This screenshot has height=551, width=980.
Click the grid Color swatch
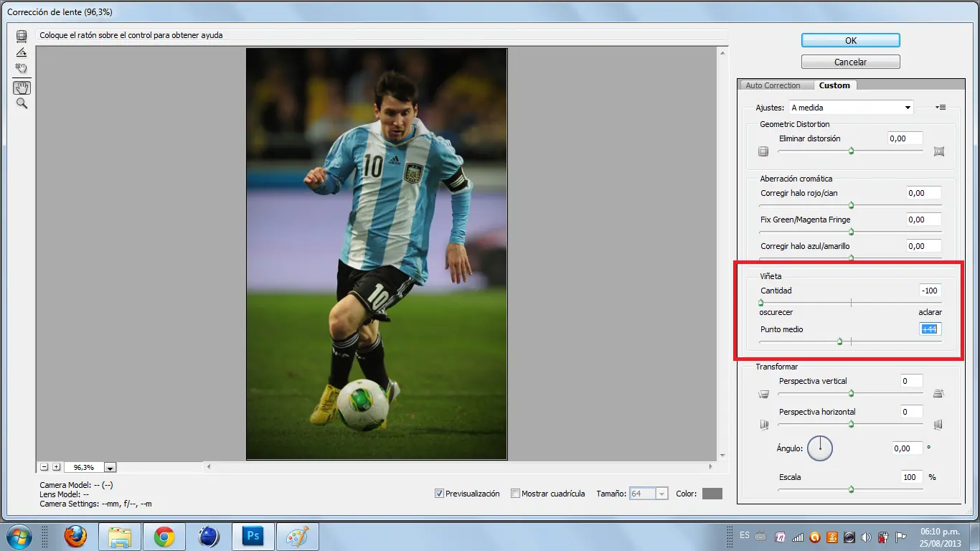pyautogui.click(x=712, y=494)
